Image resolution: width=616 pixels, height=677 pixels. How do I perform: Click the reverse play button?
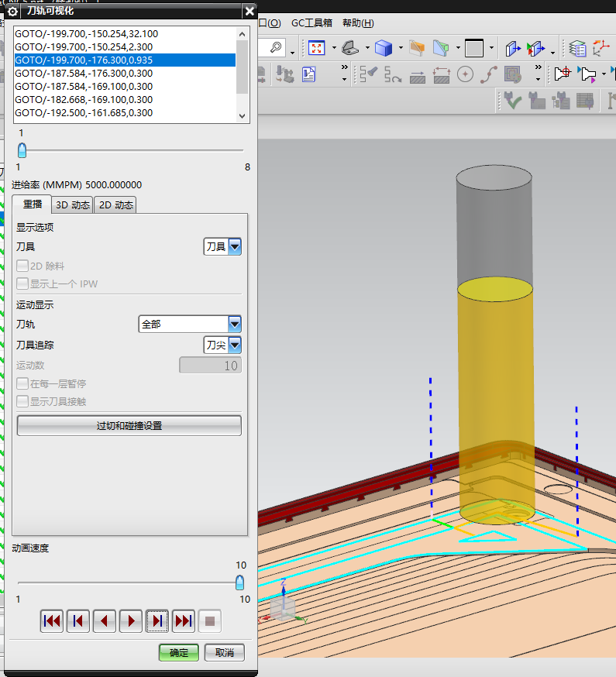[105, 620]
